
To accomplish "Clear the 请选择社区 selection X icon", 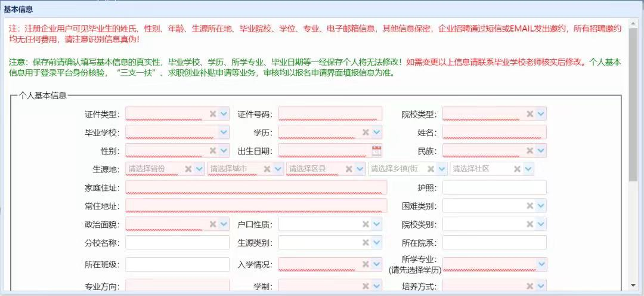I will (517, 168).
